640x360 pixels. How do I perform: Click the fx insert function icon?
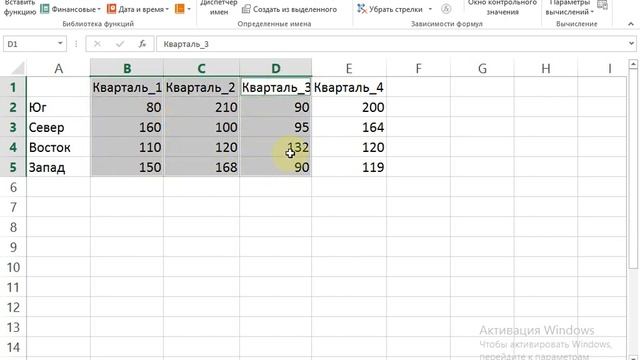(x=142, y=44)
